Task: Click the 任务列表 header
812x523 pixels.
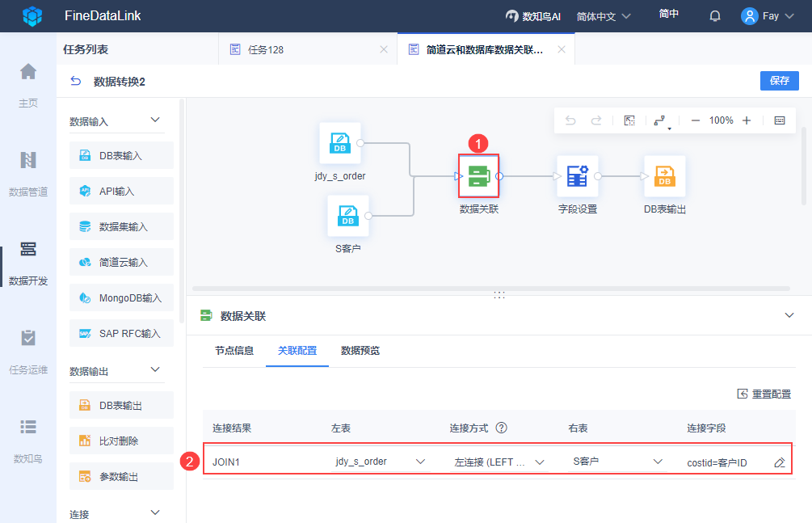Action: point(86,49)
